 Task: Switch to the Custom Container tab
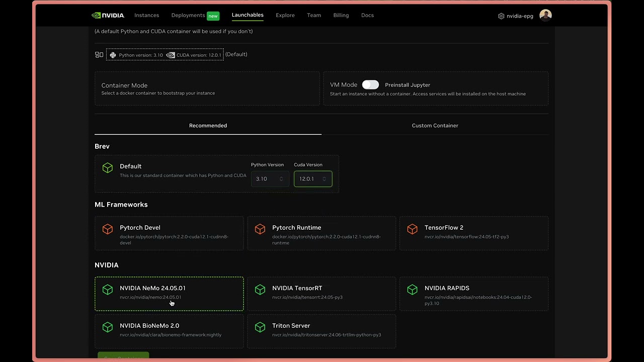pos(435,126)
